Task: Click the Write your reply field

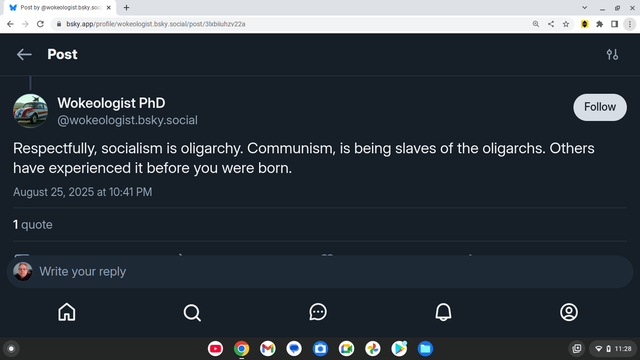Action: pos(320,272)
